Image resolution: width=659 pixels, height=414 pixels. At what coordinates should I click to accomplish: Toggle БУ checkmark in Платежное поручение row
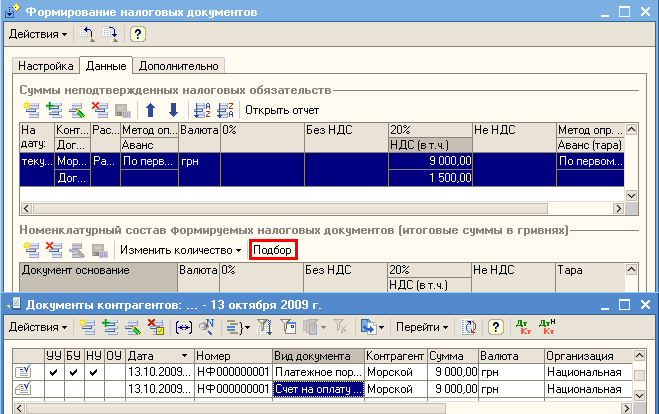pos(73,373)
